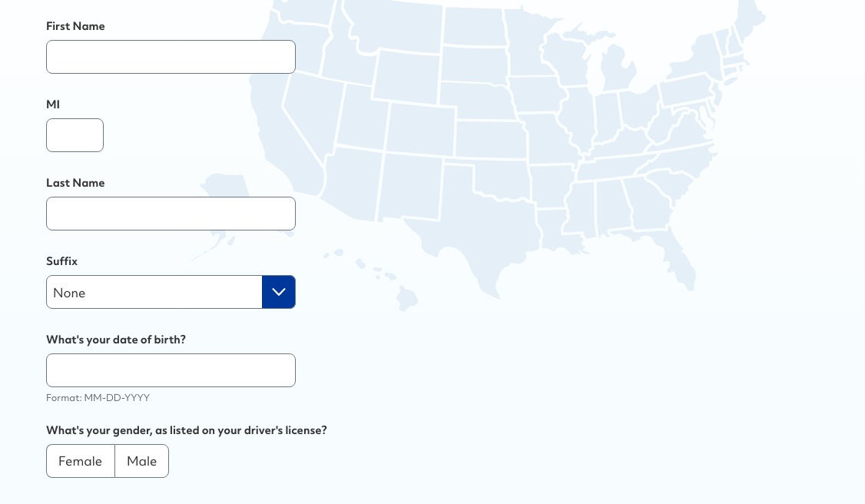Open the Suffix dropdown chevron
This screenshot has width=865, height=504.
[278, 292]
